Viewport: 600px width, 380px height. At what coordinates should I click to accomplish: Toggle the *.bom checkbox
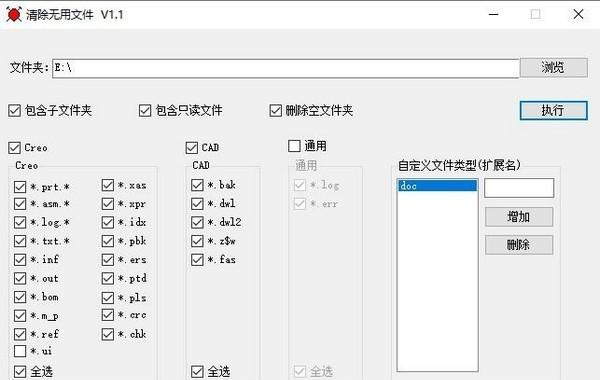pyautogui.click(x=20, y=297)
